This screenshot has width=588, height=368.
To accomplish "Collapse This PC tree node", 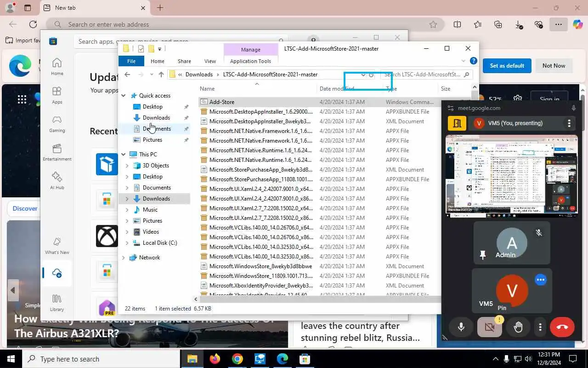I will click(x=124, y=155).
